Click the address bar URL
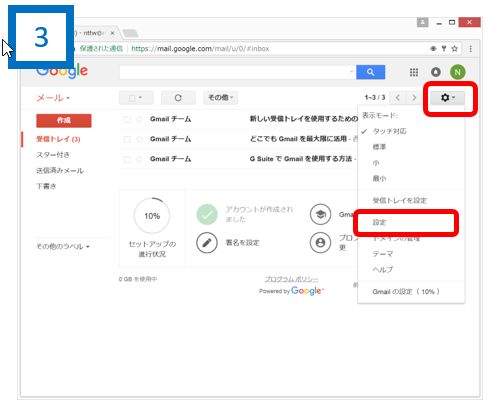 tap(200, 49)
